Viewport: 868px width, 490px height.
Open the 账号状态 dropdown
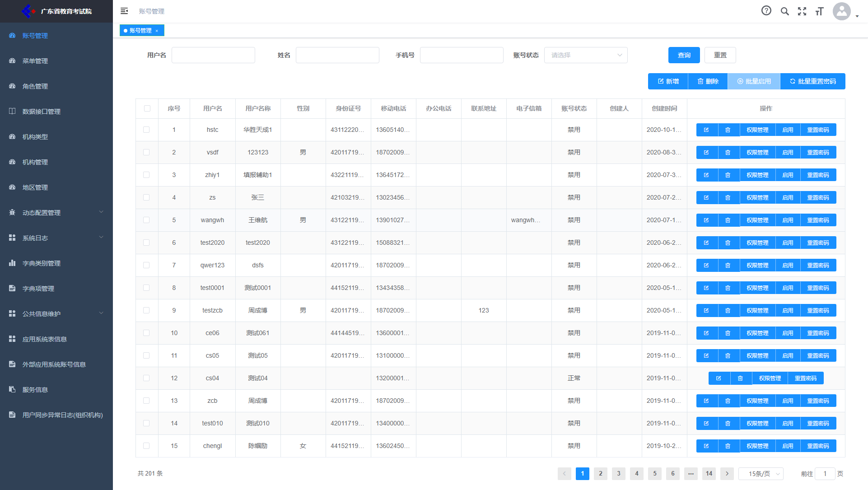[x=586, y=55]
